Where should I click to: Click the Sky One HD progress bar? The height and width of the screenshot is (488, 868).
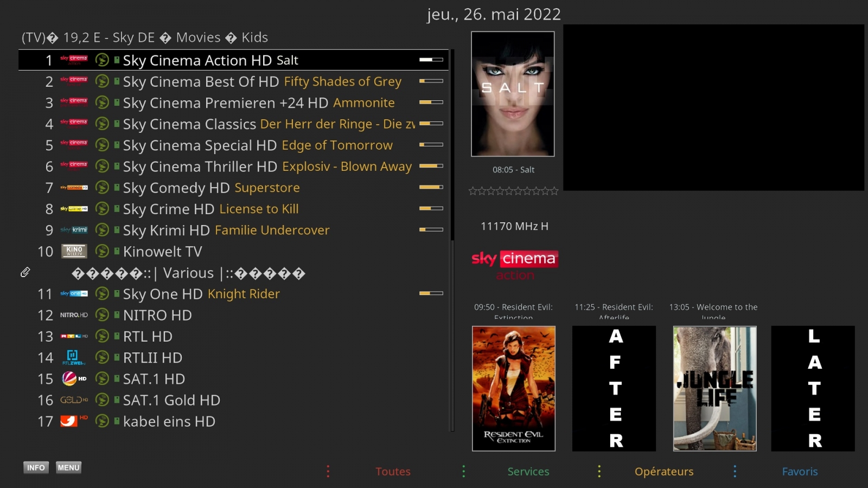[431, 293]
